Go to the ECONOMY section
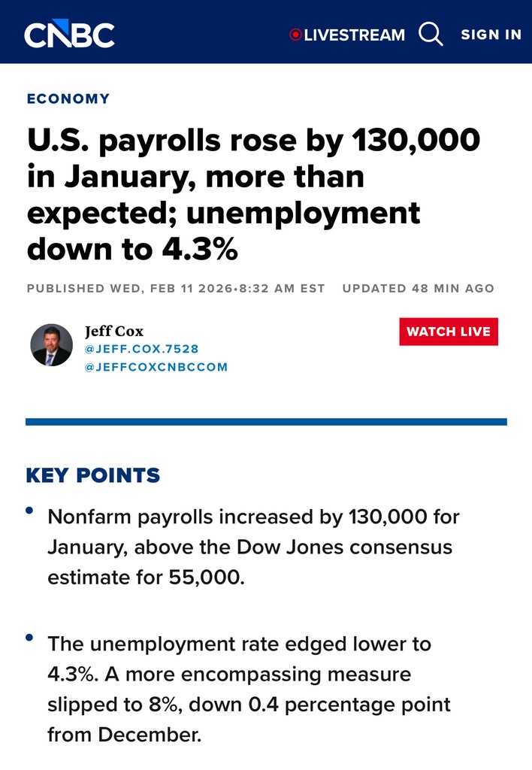 [68, 99]
